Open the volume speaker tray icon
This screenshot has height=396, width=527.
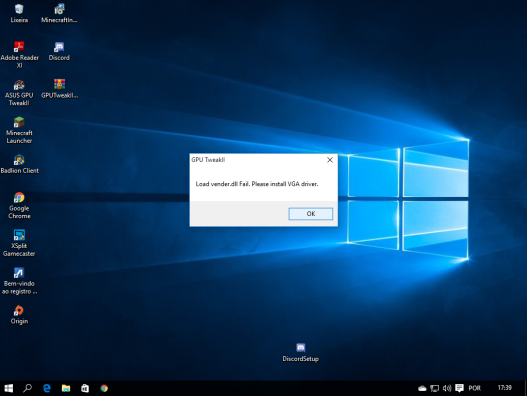tap(447, 388)
